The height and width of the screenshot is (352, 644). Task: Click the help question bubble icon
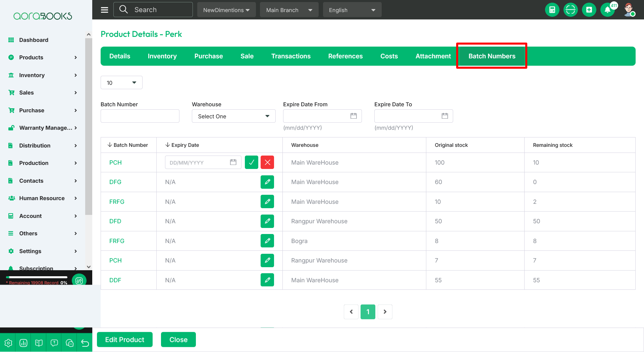click(54, 343)
